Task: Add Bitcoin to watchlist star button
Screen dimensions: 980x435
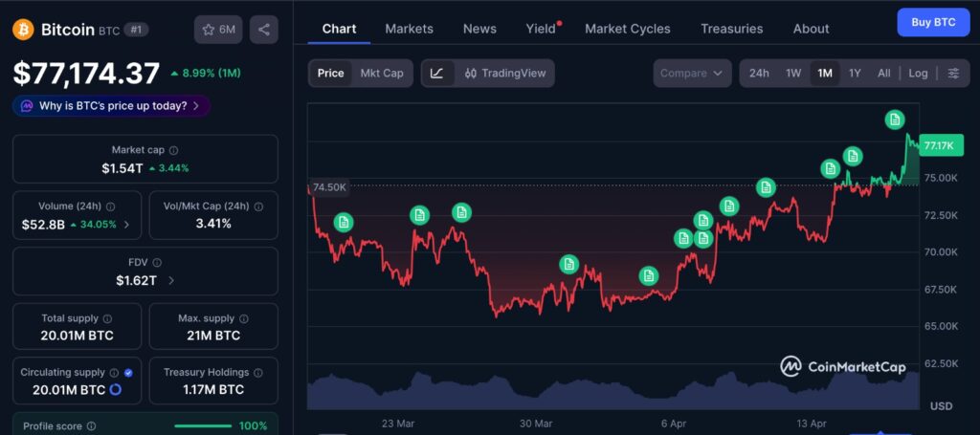Action: 218,30
